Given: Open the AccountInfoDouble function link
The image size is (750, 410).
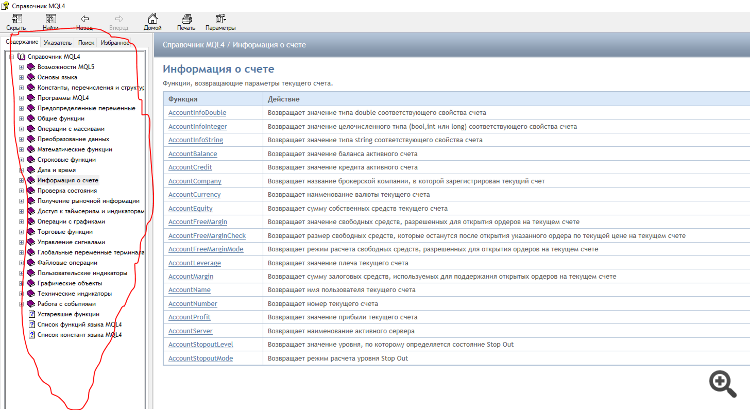Looking at the screenshot, I should (197, 112).
